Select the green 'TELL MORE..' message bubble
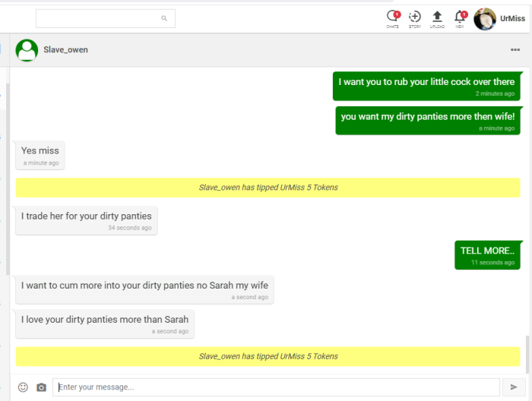The height and width of the screenshot is (401, 532). point(487,254)
